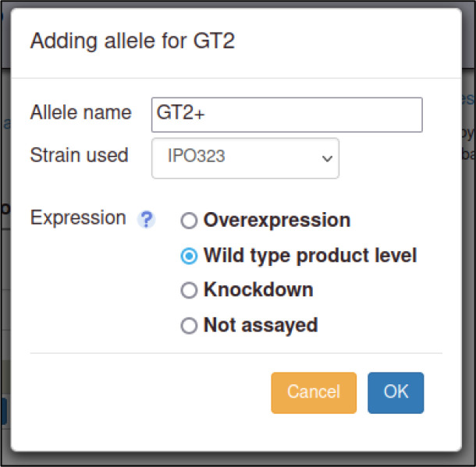Image resolution: width=476 pixels, height=467 pixels.
Task: Place cursor after GT2+ text in field
Action: pyautogui.click(x=207, y=113)
